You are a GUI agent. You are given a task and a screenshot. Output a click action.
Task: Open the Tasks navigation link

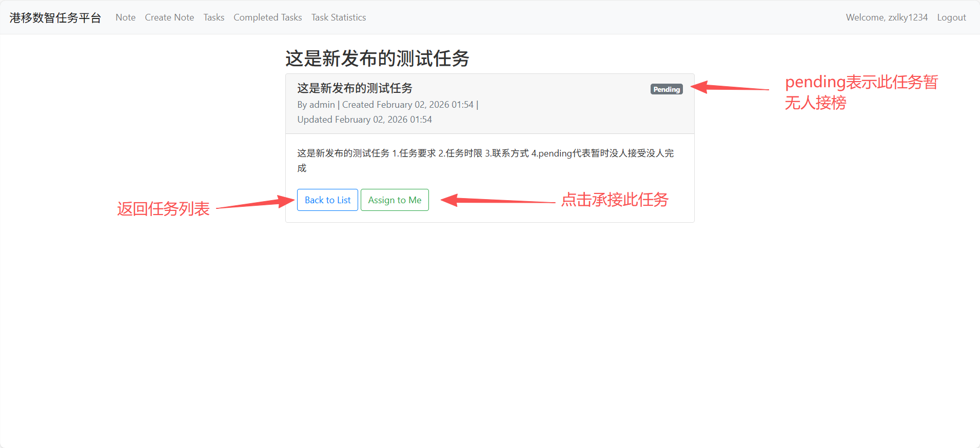[214, 17]
